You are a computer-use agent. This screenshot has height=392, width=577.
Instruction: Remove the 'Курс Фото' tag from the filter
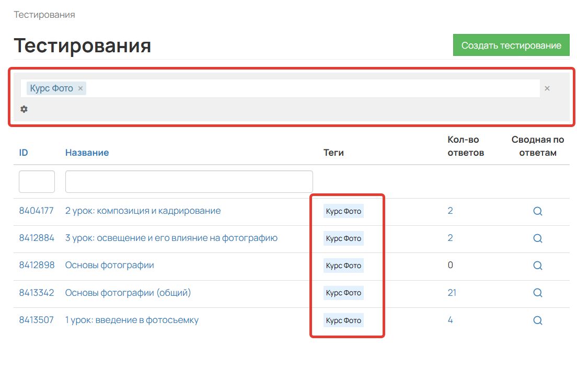pyautogui.click(x=80, y=88)
